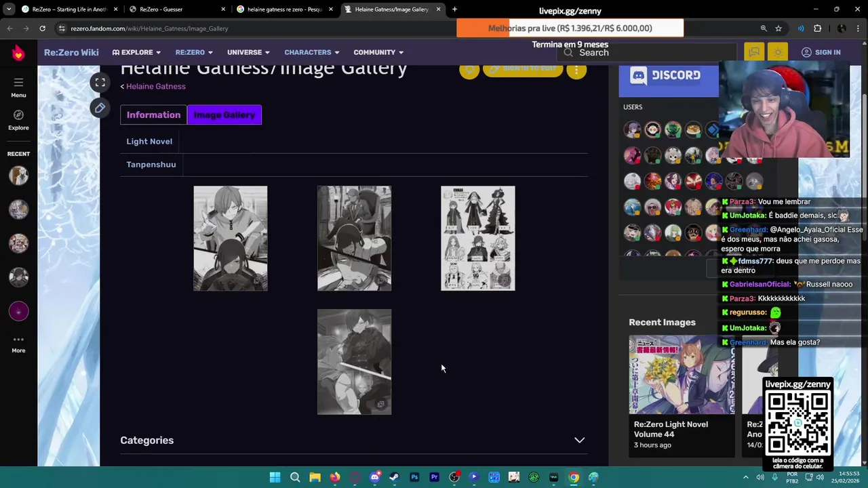
Task: Select the Tanpenshuu gallery tab
Action: tap(151, 164)
